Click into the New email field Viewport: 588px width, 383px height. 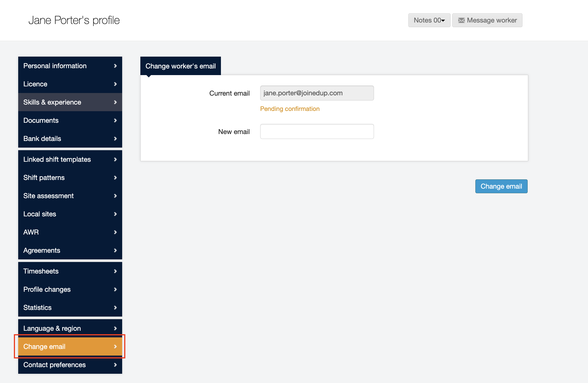tap(317, 131)
